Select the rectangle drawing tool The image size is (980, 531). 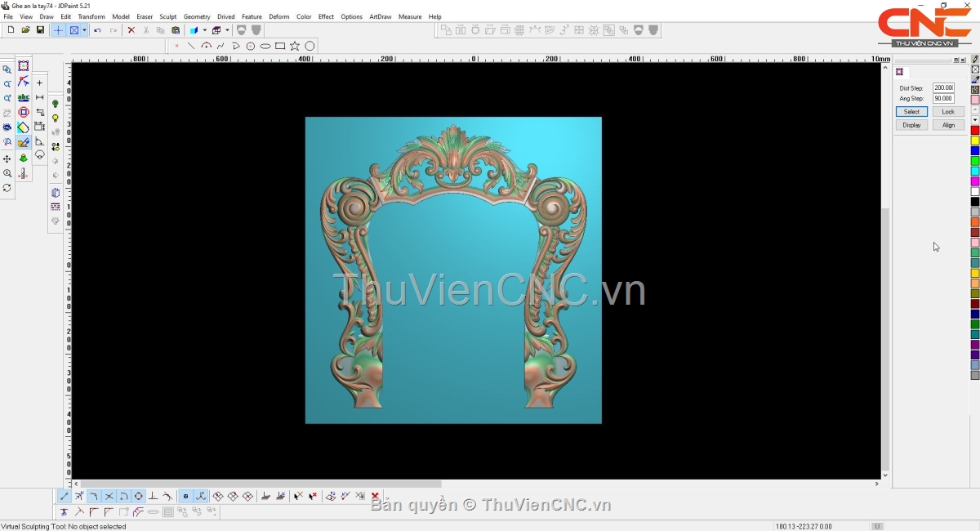pos(280,47)
